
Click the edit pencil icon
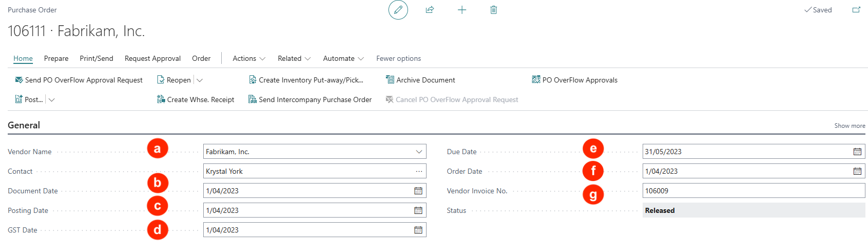pyautogui.click(x=398, y=10)
